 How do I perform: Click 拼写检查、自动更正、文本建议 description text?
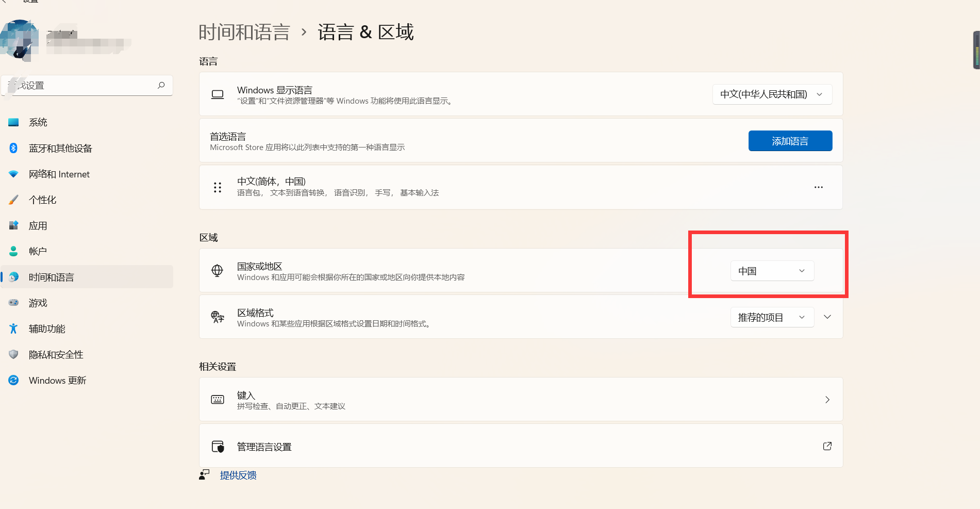291,406
